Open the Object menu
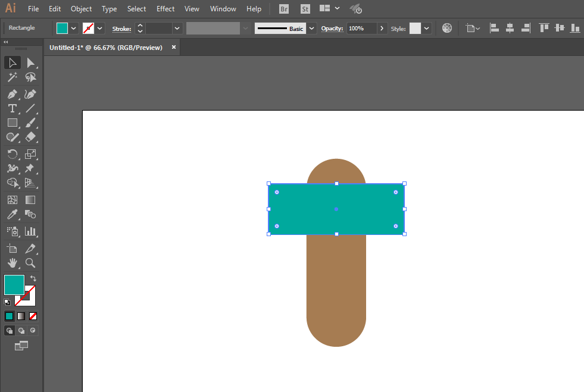The image size is (584, 392). pyautogui.click(x=81, y=8)
